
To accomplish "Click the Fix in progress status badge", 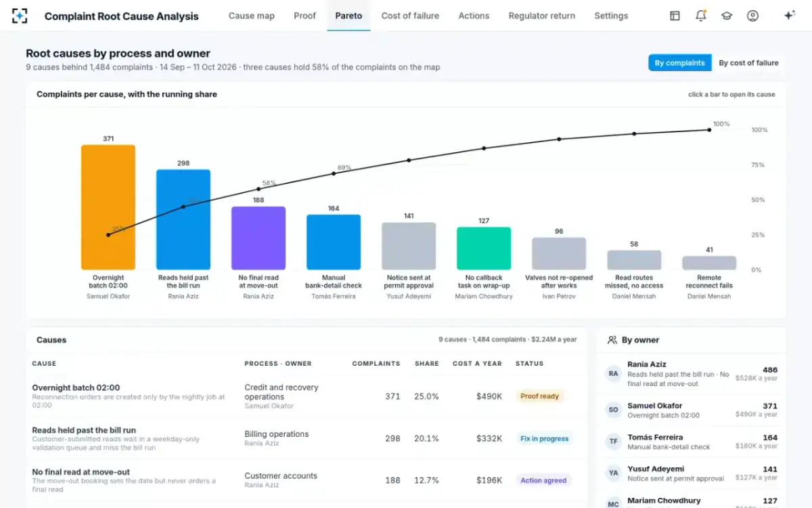I will tap(544, 438).
